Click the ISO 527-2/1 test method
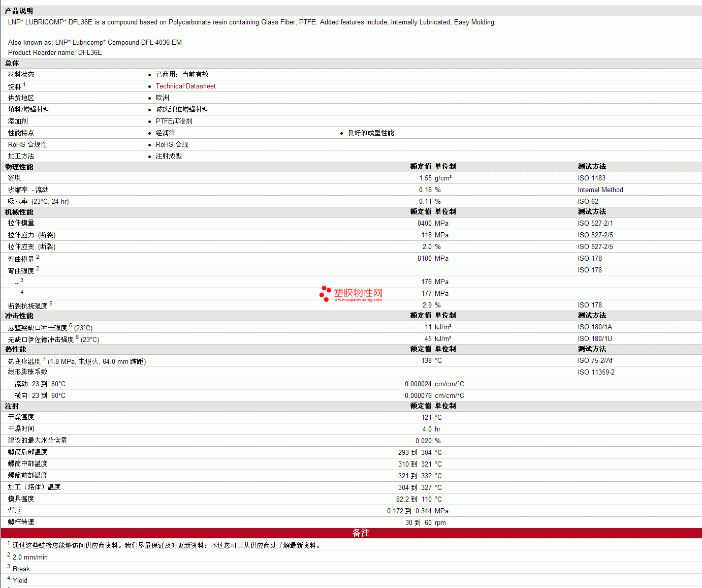This screenshot has height=588, width=702. tap(595, 224)
